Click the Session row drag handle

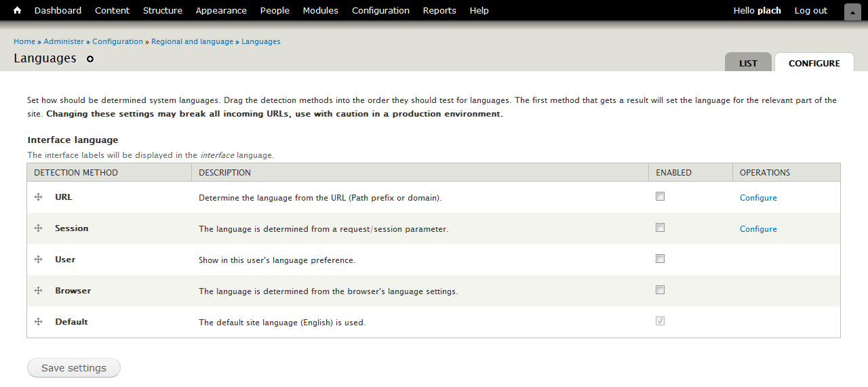point(39,228)
